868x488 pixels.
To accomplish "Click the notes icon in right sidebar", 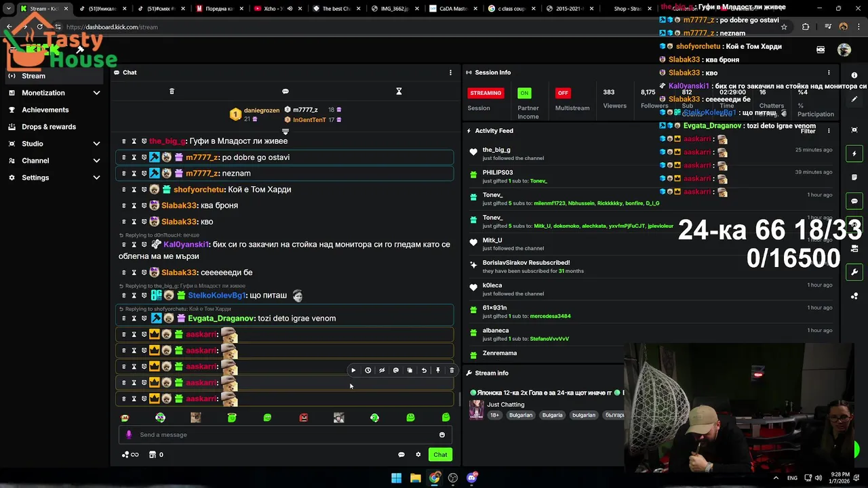I will point(854,178).
